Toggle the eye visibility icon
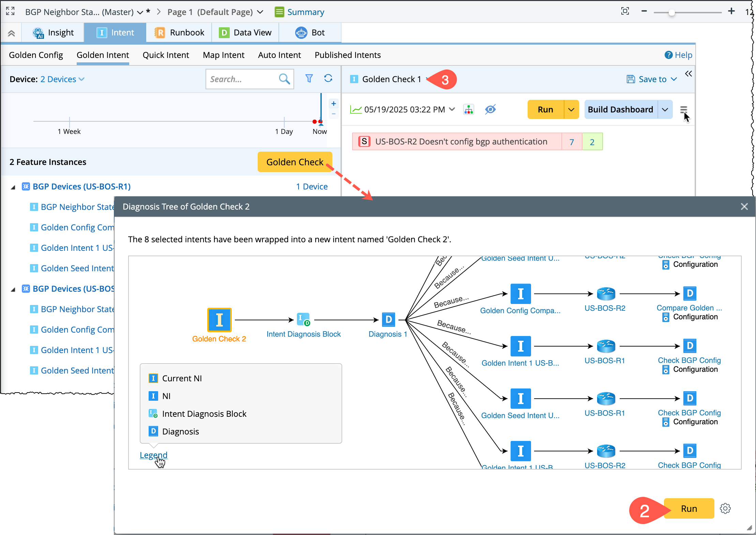 490,110
